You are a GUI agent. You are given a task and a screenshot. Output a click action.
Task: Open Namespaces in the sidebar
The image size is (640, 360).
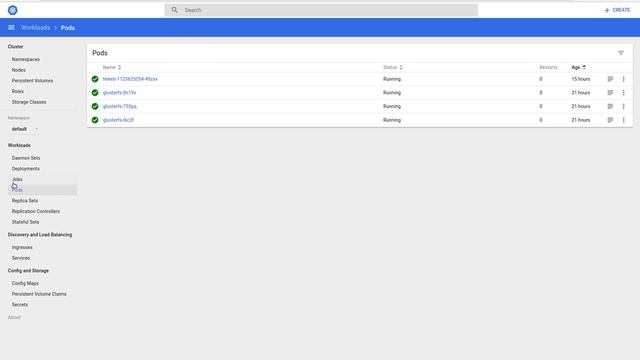tap(26, 60)
